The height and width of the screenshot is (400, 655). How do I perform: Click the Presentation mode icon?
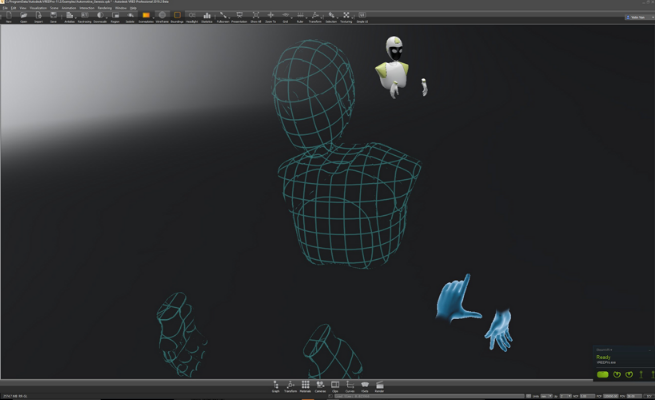pos(239,17)
